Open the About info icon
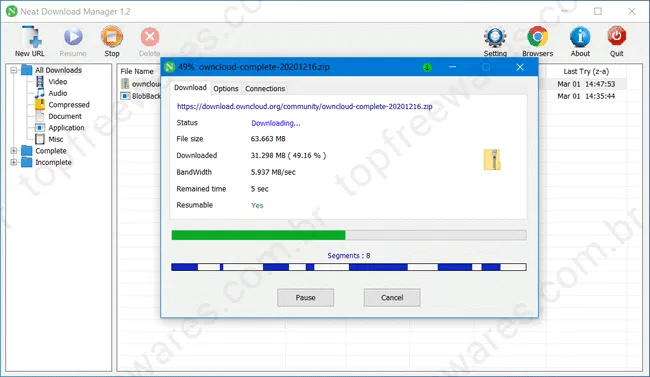 pyautogui.click(x=580, y=37)
